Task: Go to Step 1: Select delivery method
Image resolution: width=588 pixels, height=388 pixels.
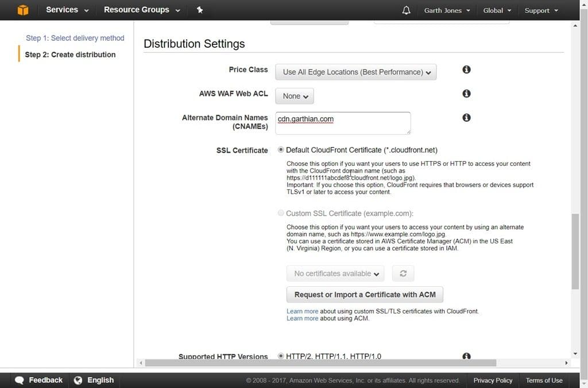Action: tap(75, 38)
